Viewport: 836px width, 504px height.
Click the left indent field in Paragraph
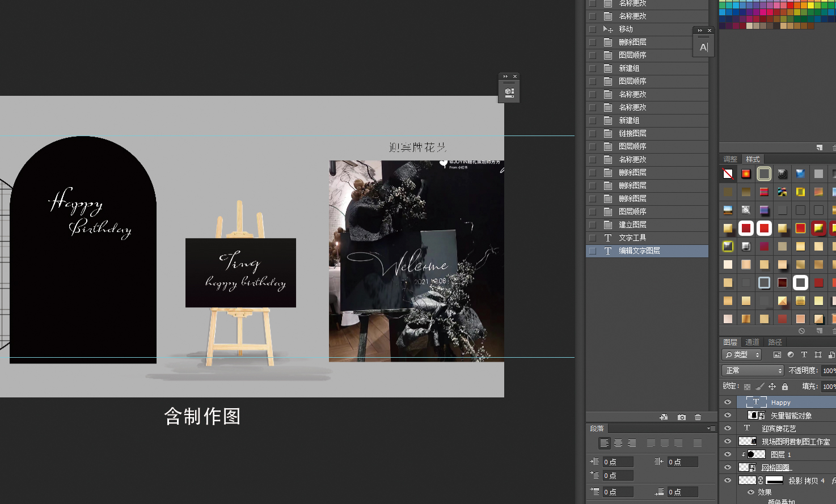pos(618,462)
